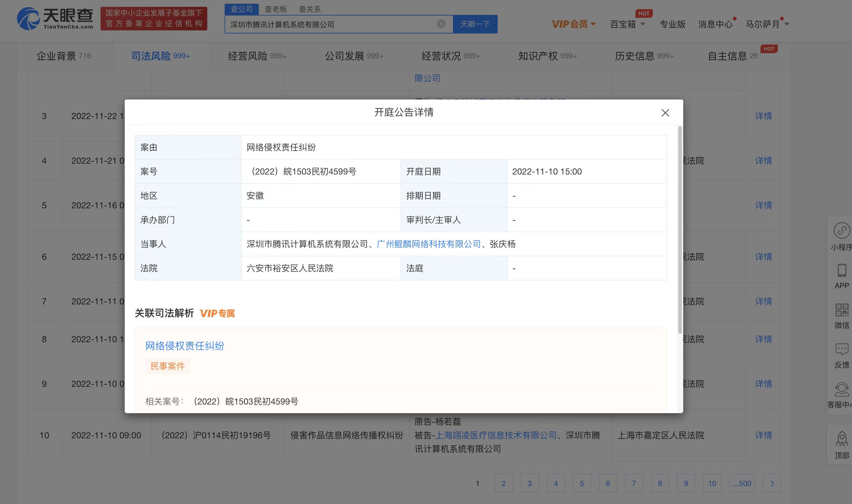Go to page 2
The width and height of the screenshot is (852, 504).
pyautogui.click(x=503, y=483)
